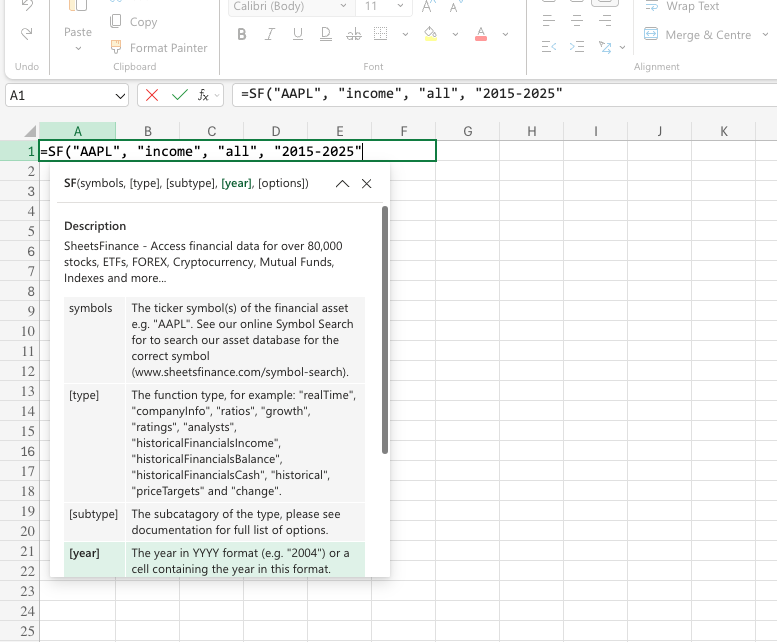Apply cell Borders
The image size is (777, 642).
point(381,34)
